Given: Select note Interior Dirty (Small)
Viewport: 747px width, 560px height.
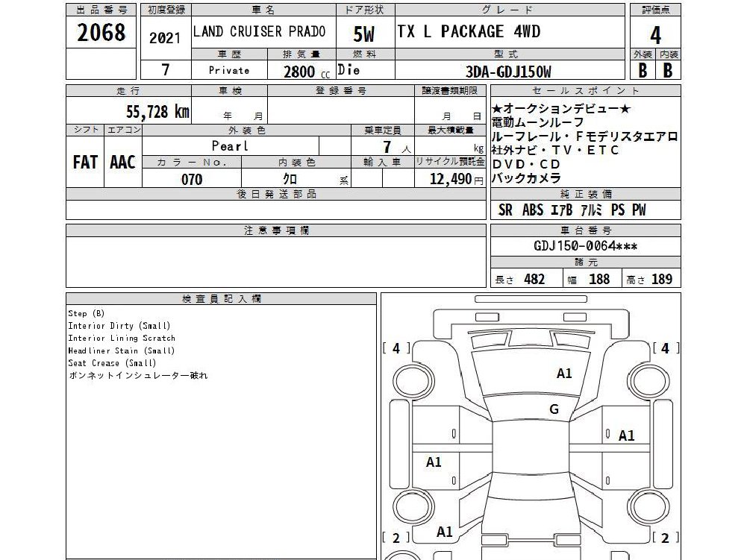Looking at the screenshot, I should [x=119, y=326].
